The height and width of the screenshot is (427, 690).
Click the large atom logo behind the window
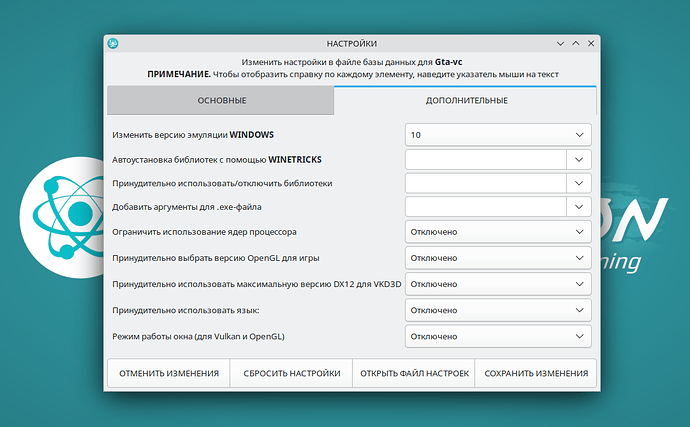62,211
